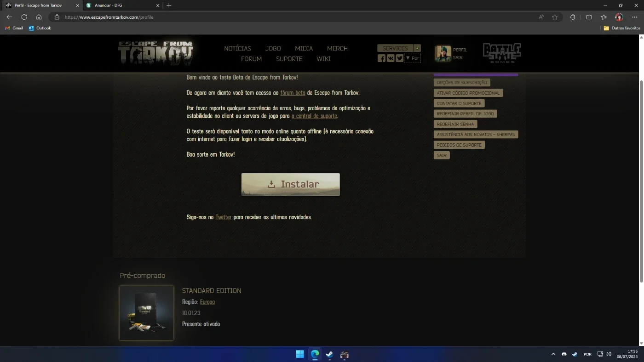Open the SUPORTE menu item

[x=289, y=59]
